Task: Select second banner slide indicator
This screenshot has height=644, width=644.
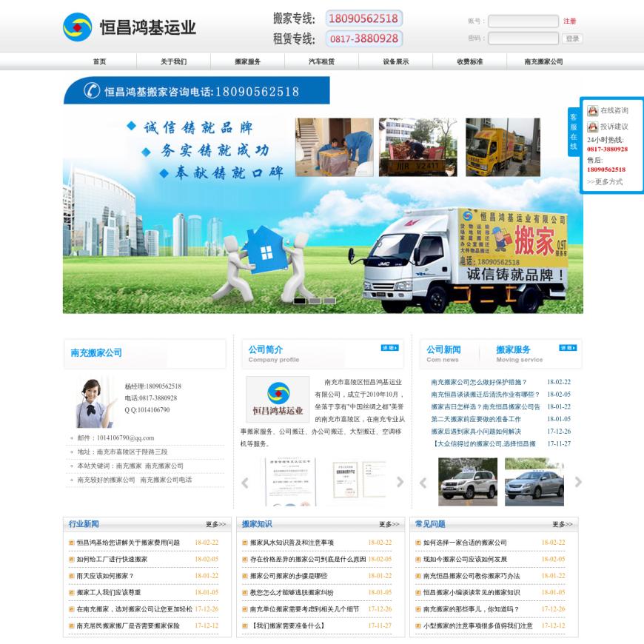Action: (315, 301)
